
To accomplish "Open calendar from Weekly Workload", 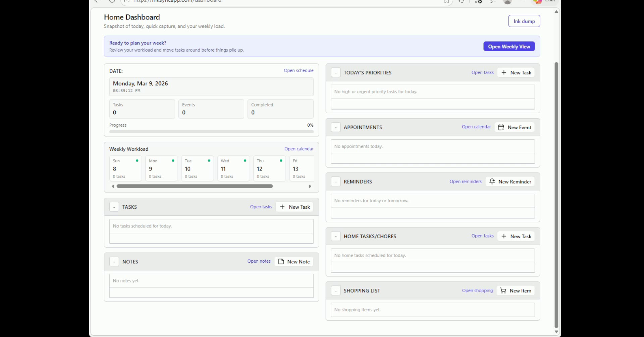I will coord(299,149).
